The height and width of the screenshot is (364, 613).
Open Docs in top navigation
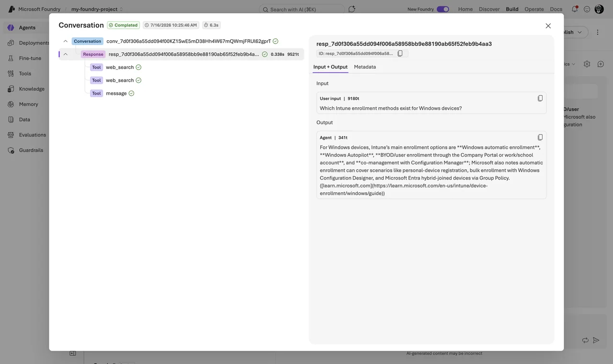coord(556,9)
